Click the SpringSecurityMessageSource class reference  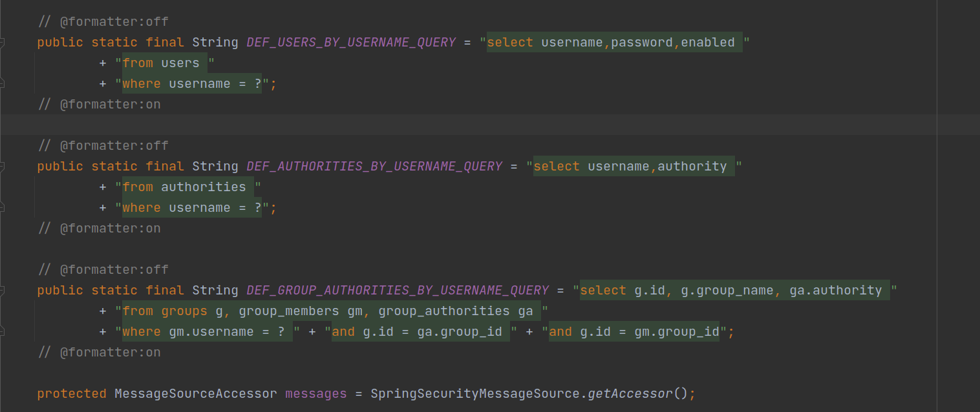(475, 394)
